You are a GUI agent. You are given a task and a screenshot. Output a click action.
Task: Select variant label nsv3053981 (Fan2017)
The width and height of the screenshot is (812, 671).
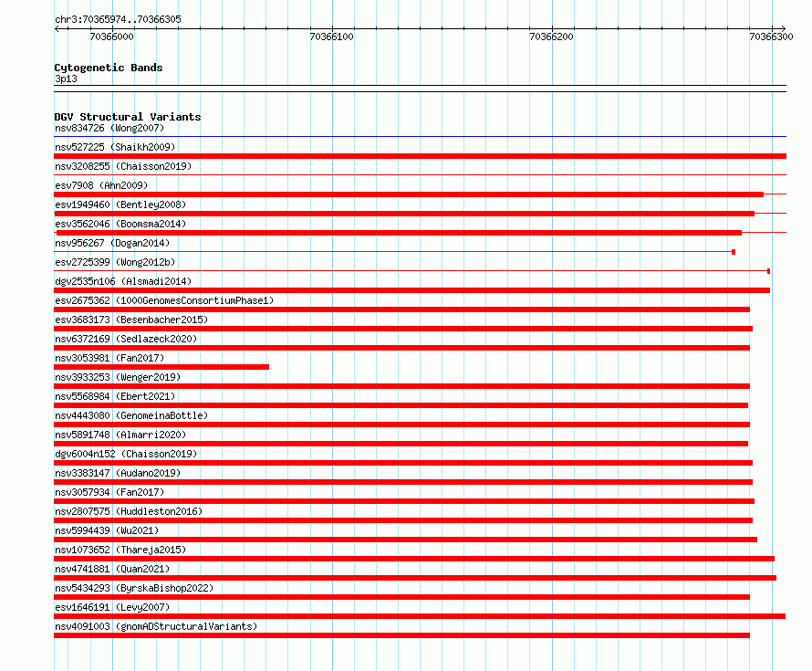pyautogui.click(x=109, y=358)
